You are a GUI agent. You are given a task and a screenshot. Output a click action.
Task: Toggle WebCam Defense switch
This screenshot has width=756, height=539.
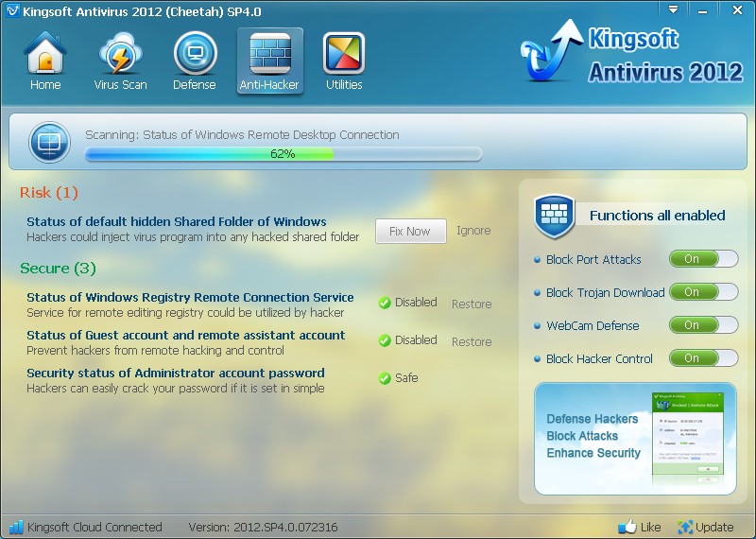click(x=703, y=325)
